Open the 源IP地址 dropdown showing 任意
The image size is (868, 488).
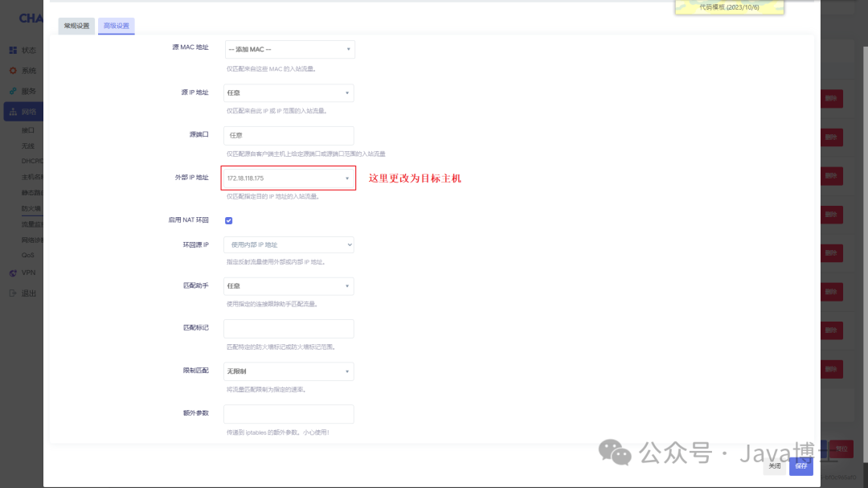pos(289,92)
